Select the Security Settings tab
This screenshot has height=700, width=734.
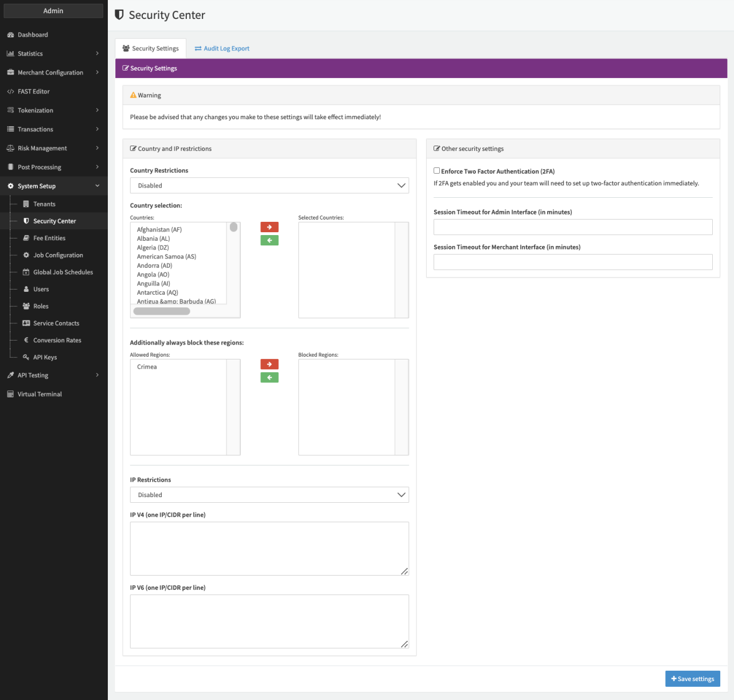(x=150, y=49)
